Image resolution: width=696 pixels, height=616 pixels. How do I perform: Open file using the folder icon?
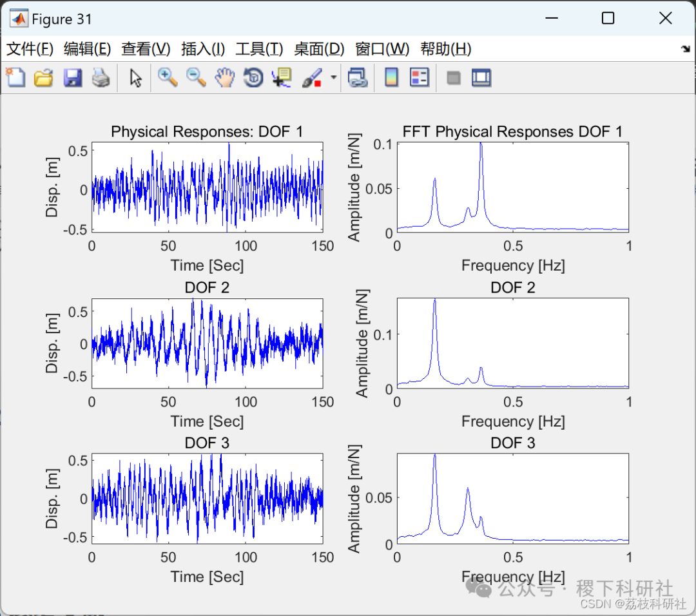44,78
